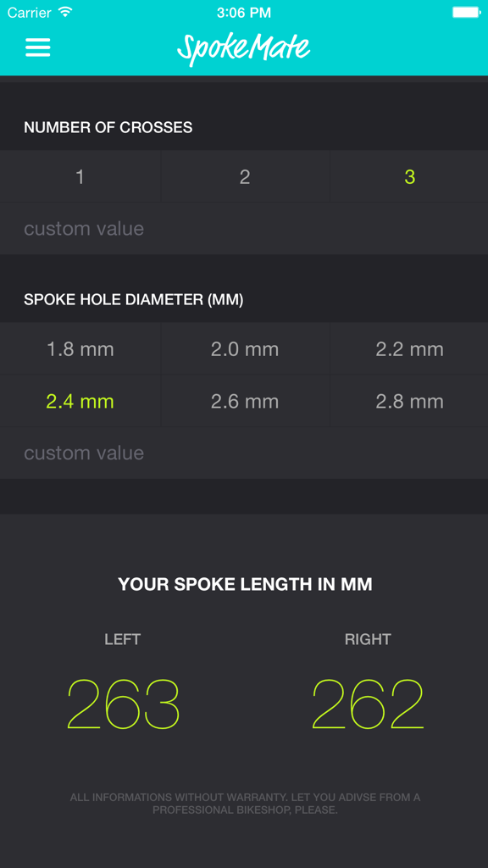Screen dimensions: 488x868
Task: Click the Number of Crosses section header
Action: coord(108,127)
